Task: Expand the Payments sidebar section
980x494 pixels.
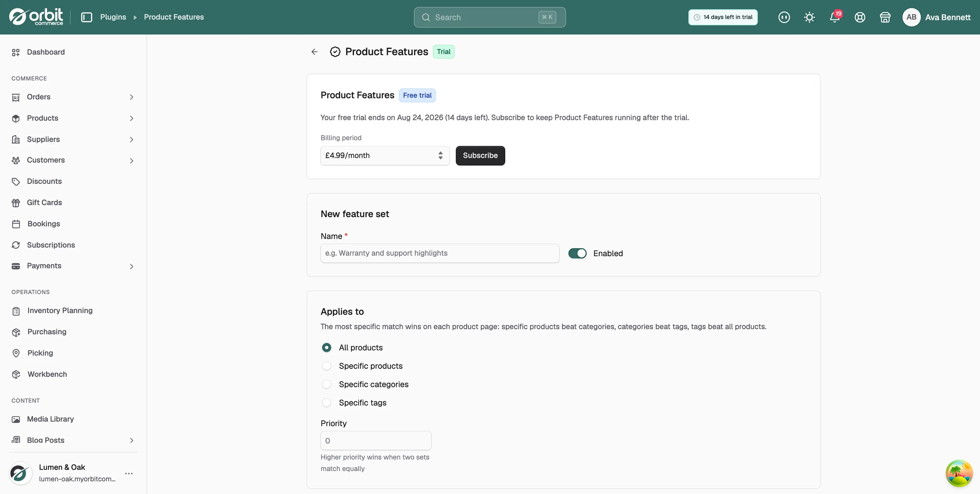Action: 73,266
